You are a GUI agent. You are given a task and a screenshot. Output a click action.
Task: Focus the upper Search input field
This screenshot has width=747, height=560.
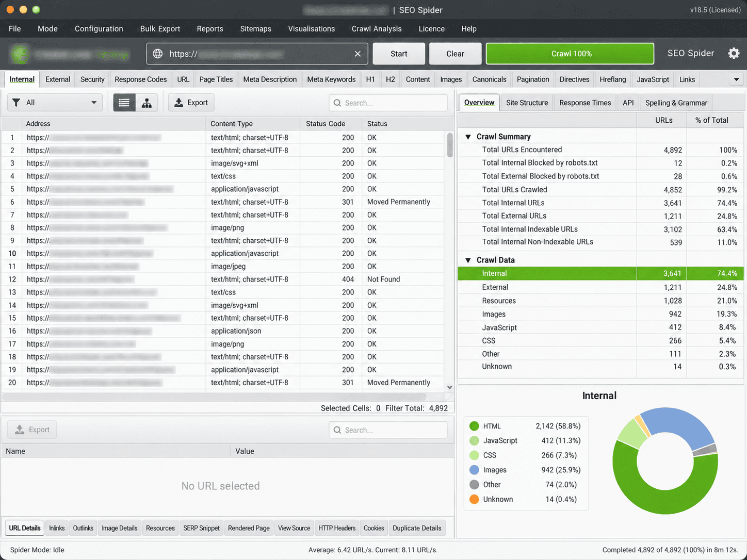pos(388,103)
